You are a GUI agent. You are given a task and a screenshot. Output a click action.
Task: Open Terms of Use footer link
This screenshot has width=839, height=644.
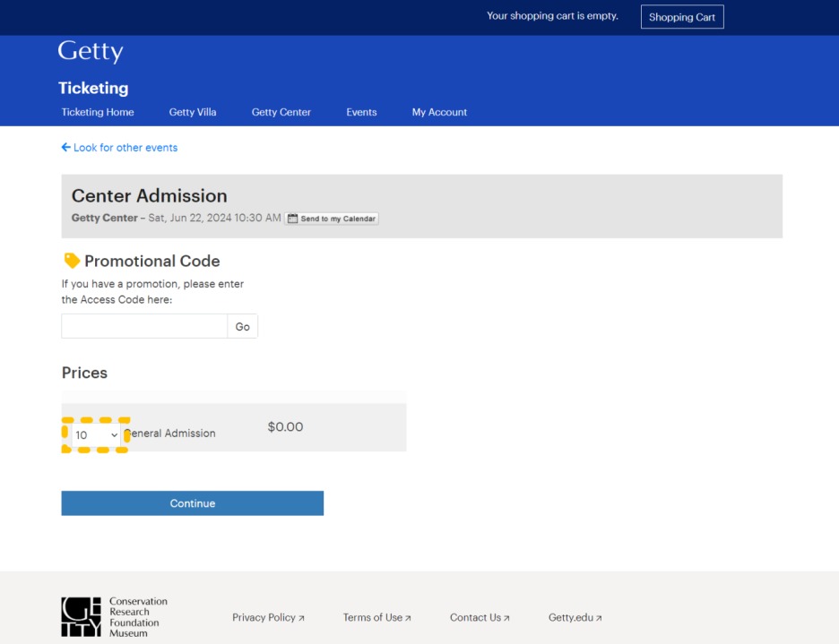(376, 617)
